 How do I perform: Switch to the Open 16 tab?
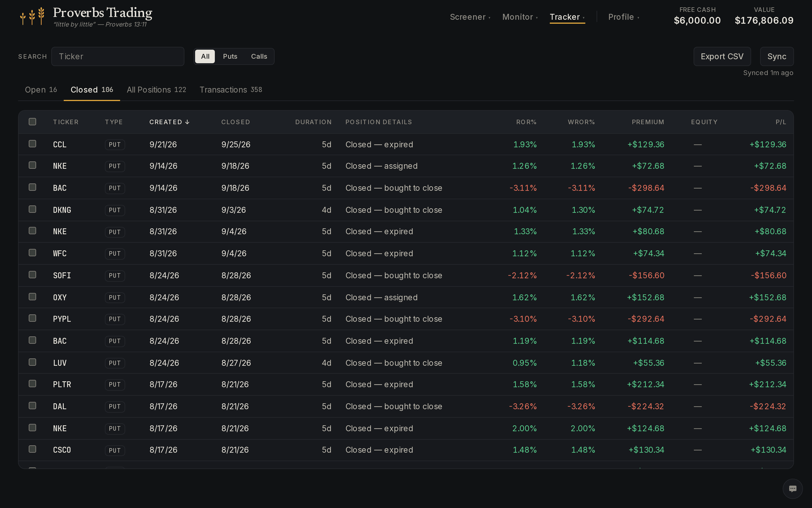[41, 90]
